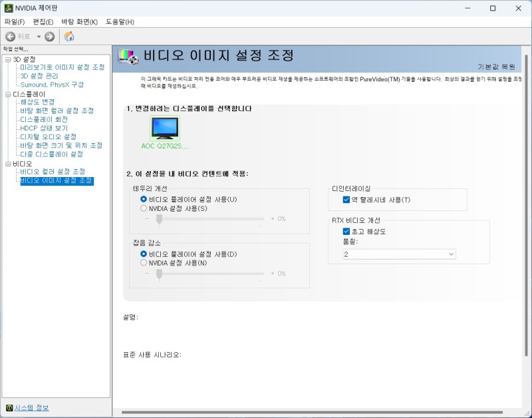Open HDCP 상태 보기 page
This screenshot has width=532, height=418.
point(44,128)
